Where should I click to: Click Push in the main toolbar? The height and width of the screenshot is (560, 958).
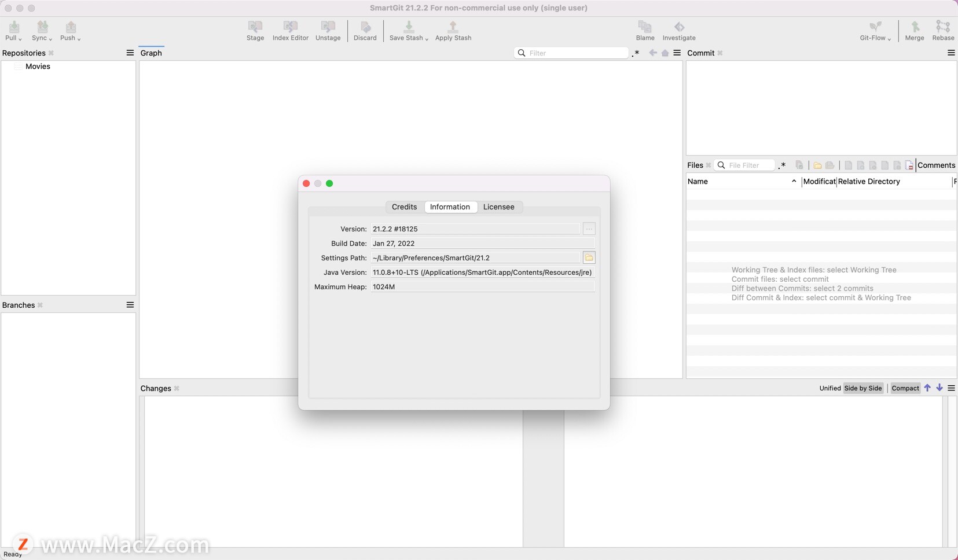[70, 31]
